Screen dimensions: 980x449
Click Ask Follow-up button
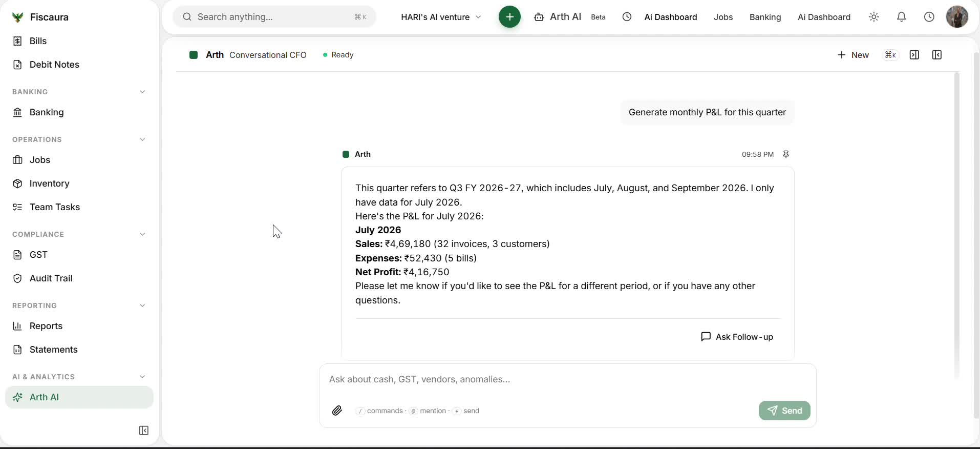(737, 337)
